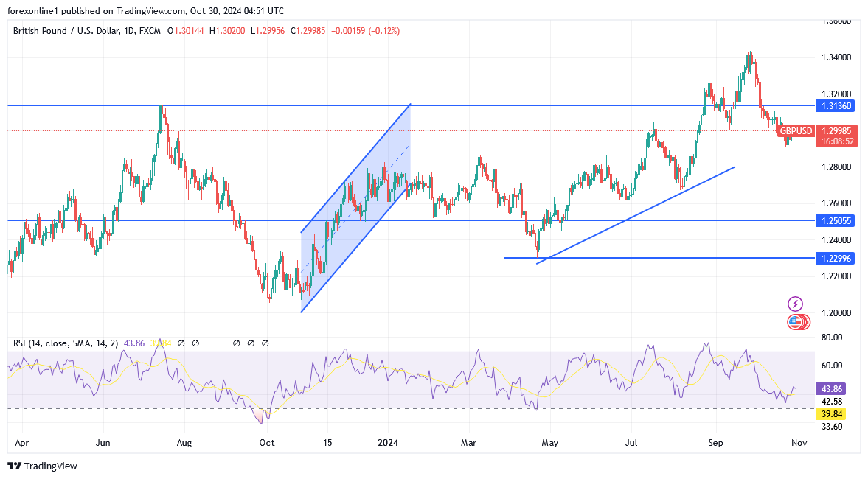Screen dimensions: 868x479
Task: Click the 1.31360 horizontal line price label
Action: pyautogui.click(x=836, y=105)
